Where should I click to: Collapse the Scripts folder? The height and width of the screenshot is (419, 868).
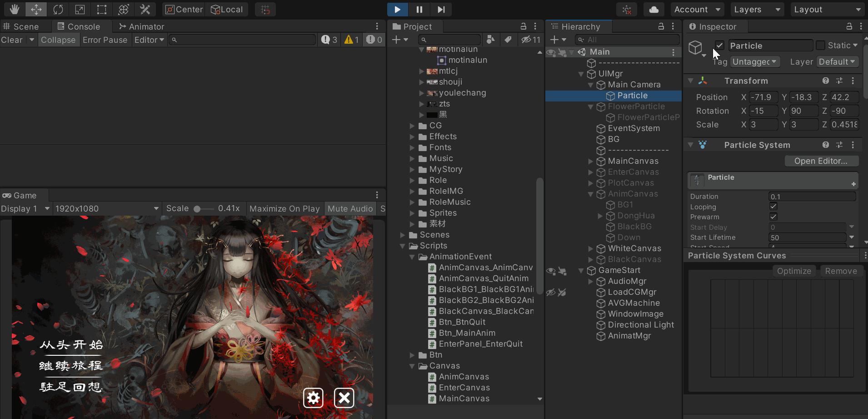click(402, 246)
